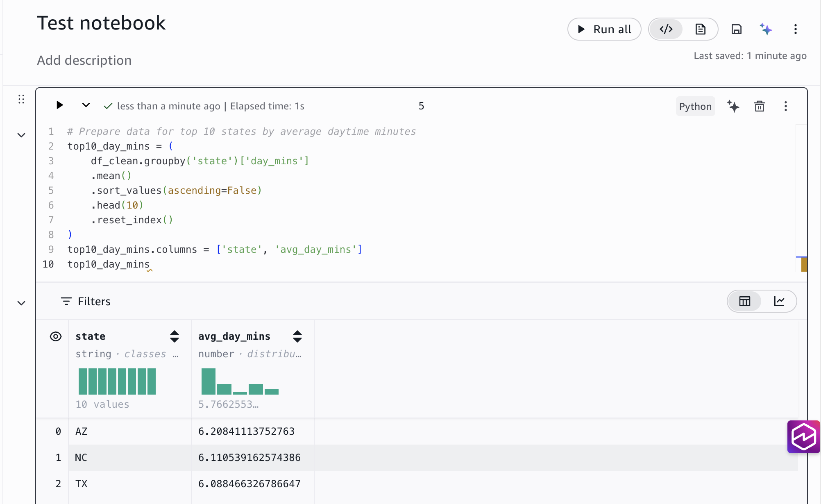Select the NC cell in row 1
This screenshot has height=504, width=821.
(x=130, y=458)
